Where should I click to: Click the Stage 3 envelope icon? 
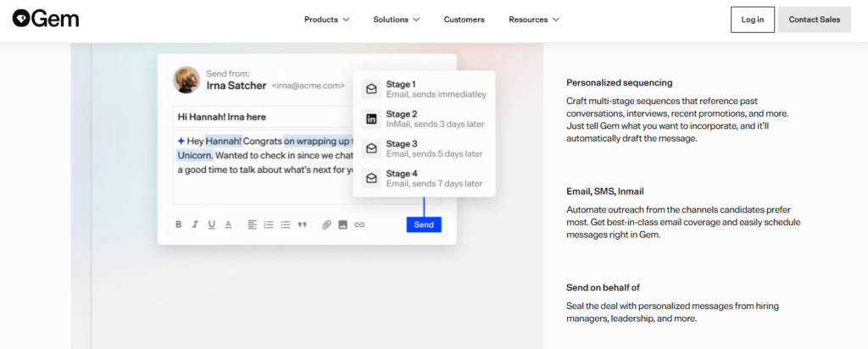371,148
